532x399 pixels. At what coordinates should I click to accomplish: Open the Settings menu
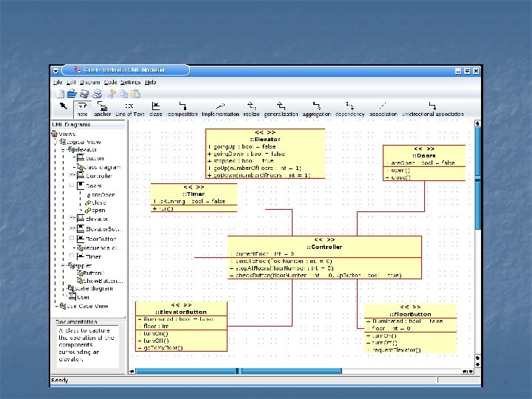click(130, 82)
